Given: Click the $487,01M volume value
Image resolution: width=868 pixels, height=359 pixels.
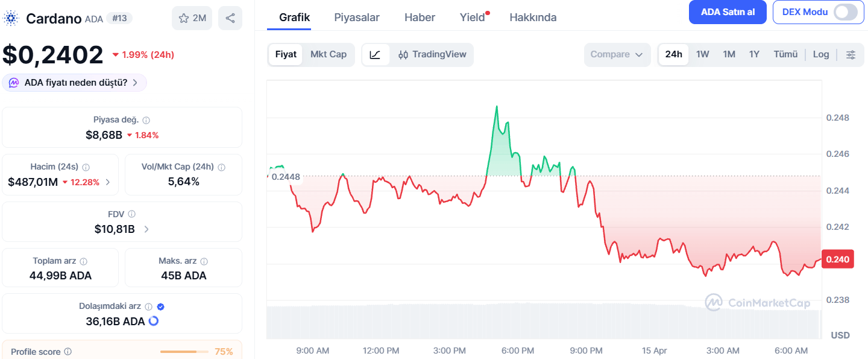Looking at the screenshot, I should (x=33, y=182).
